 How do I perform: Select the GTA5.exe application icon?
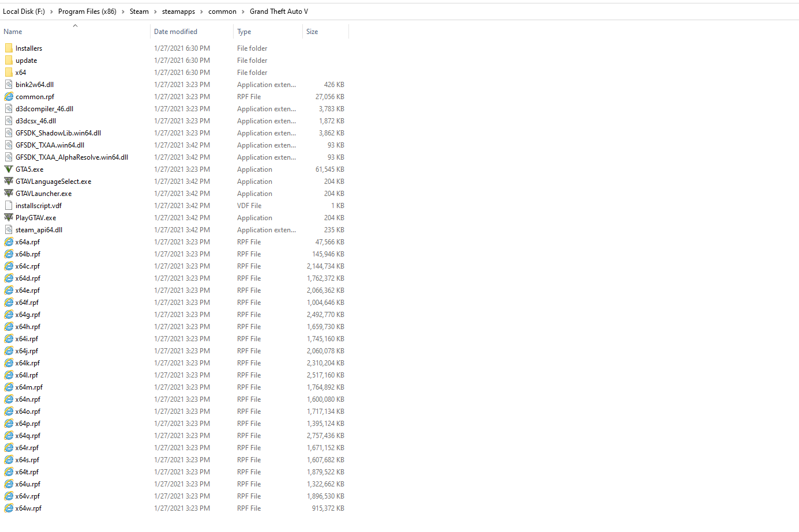coord(9,169)
